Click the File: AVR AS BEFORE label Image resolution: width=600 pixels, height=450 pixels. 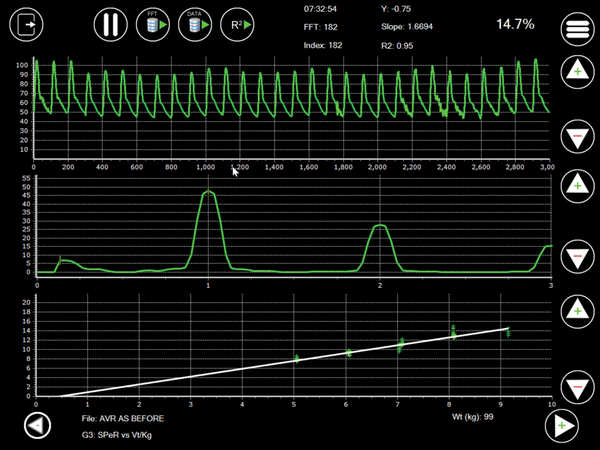[x=122, y=418]
